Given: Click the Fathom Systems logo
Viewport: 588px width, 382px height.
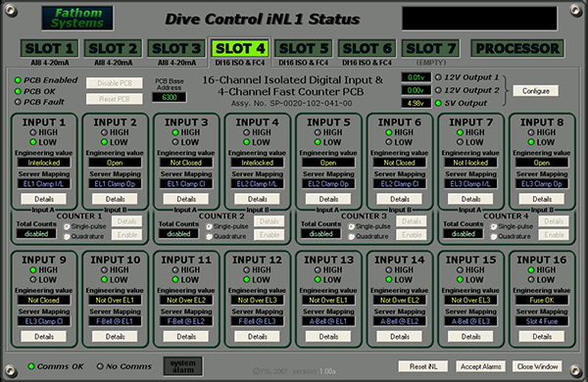Looking at the screenshot, I should [77, 18].
